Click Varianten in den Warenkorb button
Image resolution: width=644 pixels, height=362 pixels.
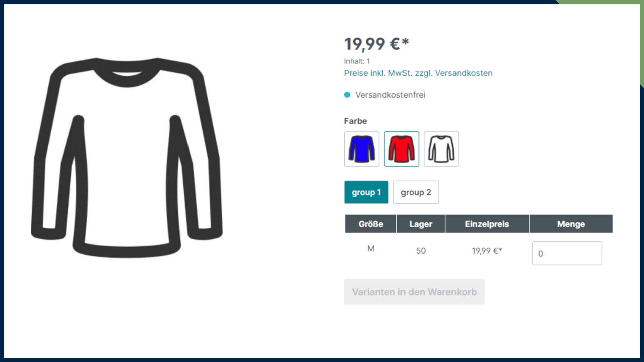click(x=414, y=292)
